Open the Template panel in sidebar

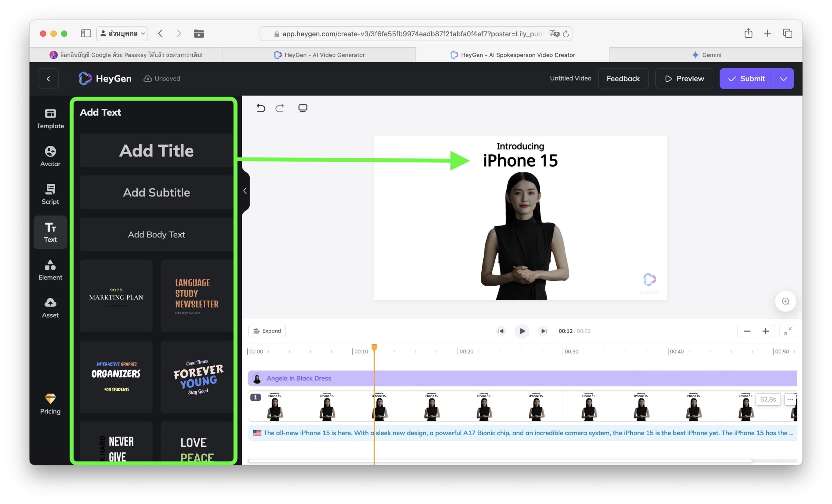click(50, 119)
